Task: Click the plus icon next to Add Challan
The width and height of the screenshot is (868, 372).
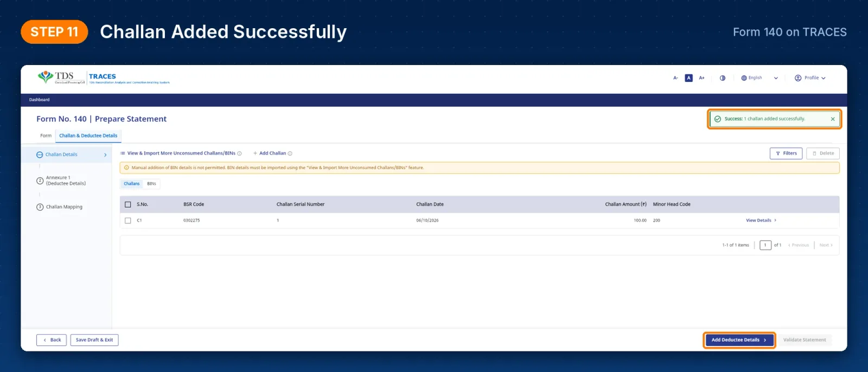Action: (x=255, y=153)
